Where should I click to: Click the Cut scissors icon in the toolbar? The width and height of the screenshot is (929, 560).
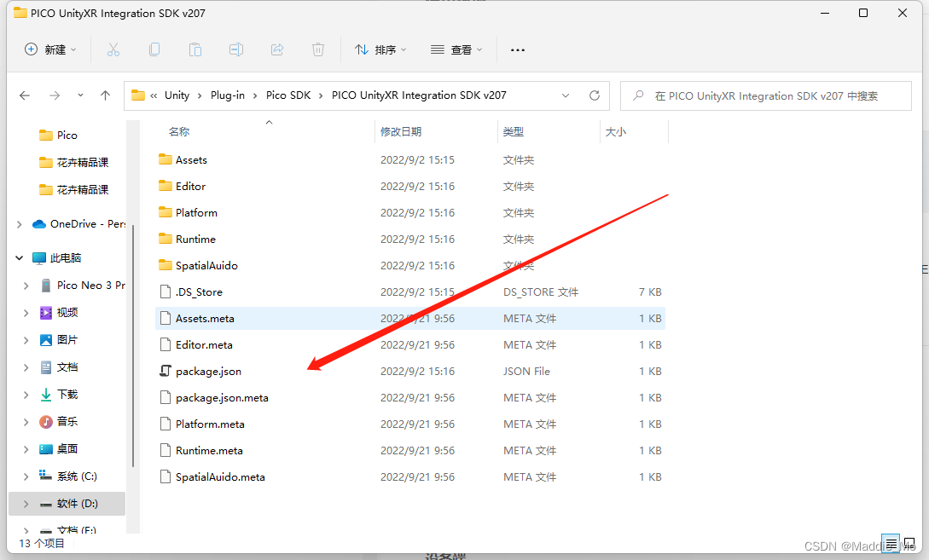pyautogui.click(x=113, y=49)
